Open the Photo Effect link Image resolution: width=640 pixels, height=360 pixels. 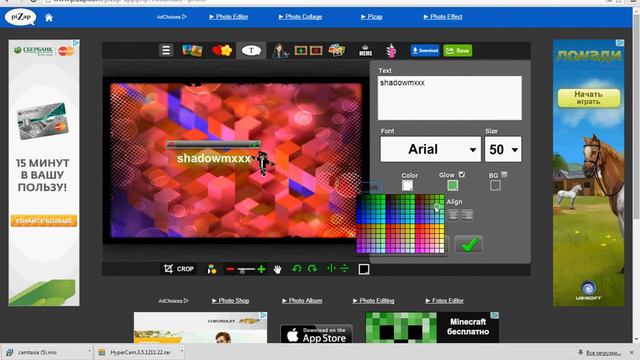pos(443,17)
